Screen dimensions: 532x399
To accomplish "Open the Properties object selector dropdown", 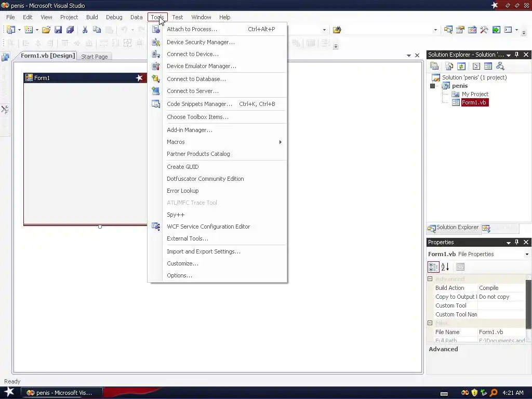I will click(527, 254).
